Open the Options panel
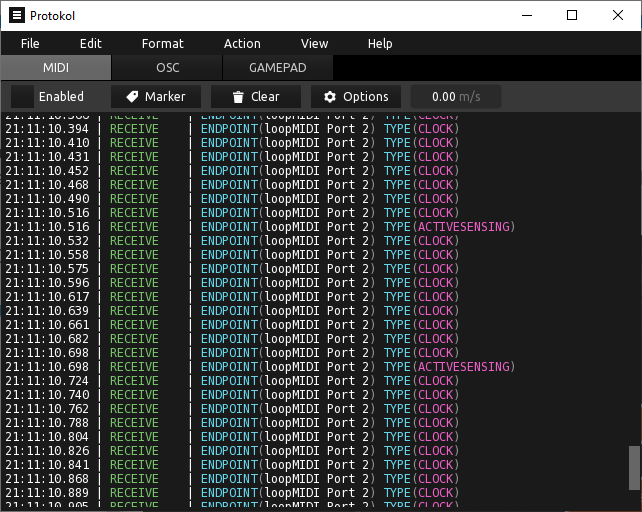The height and width of the screenshot is (512, 642). coord(356,97)
